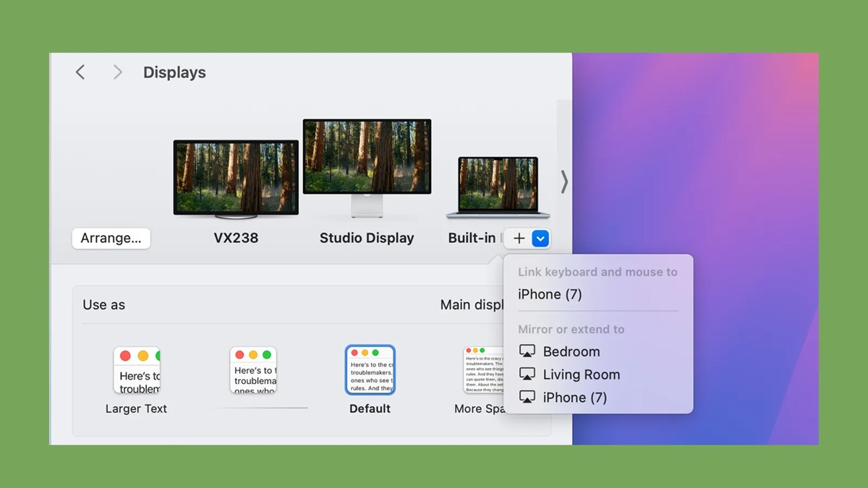This screenshot has height=488, width=868.
Task: Open the blue display dropdown arrow
Action: click(x=540, y=239)
